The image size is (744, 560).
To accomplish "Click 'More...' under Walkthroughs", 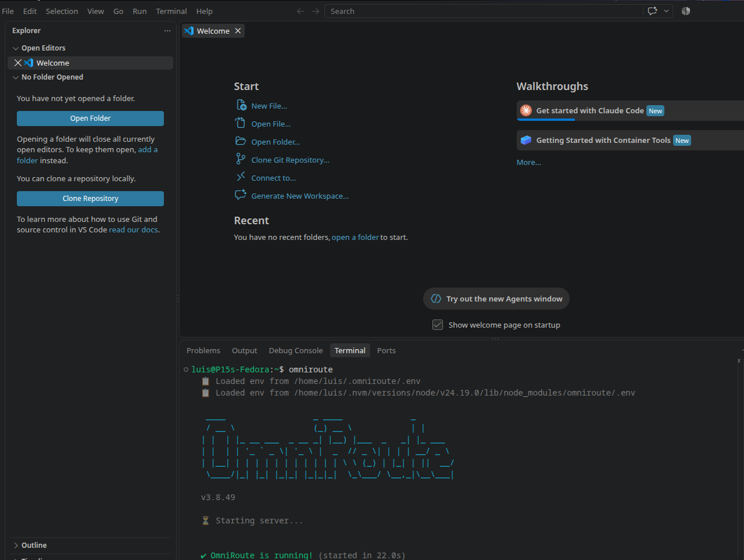I will coord(529,162).
